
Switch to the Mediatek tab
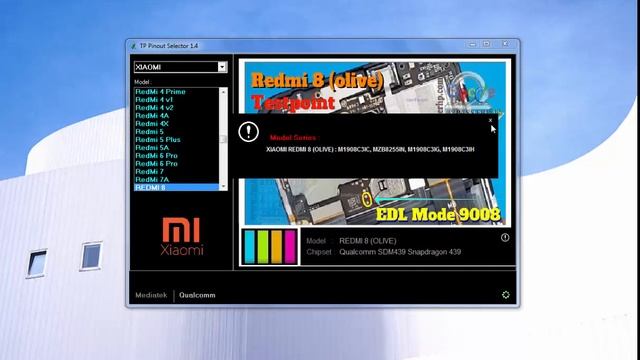click(151, 295)
